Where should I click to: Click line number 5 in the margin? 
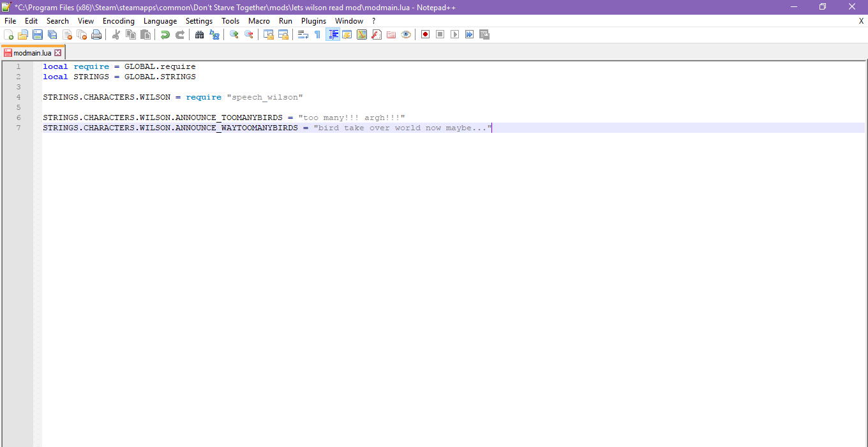(x=19, y=107)
